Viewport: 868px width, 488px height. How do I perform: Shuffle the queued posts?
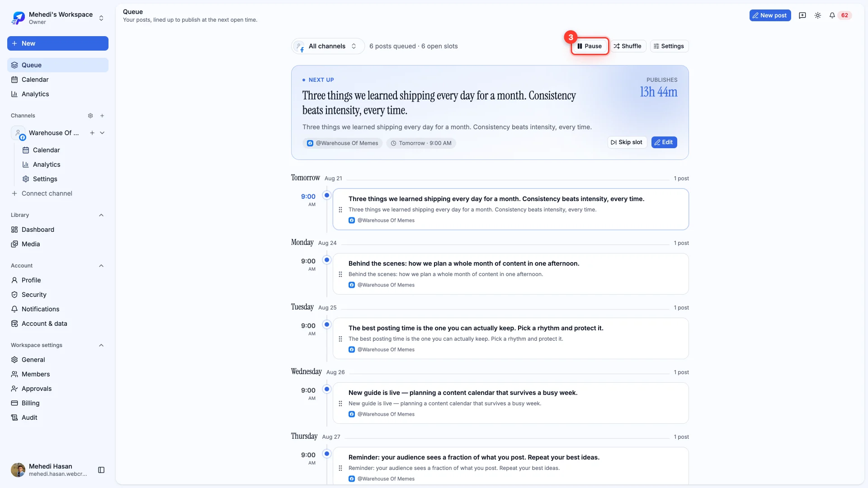(628, 46)
